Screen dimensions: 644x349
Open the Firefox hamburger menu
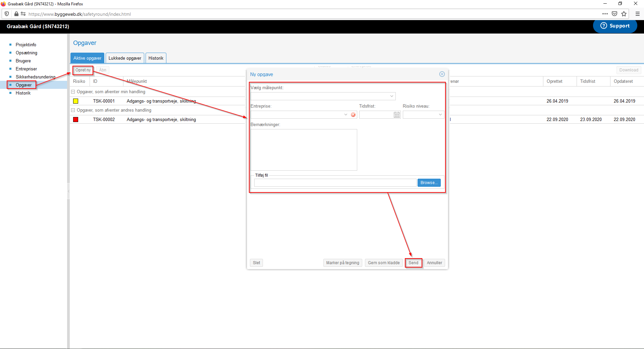click(637, 14)
